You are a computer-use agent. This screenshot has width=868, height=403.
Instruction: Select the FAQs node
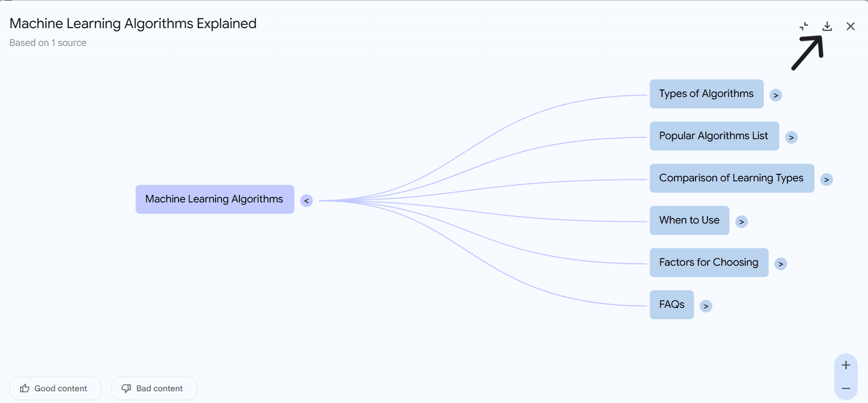672,305
